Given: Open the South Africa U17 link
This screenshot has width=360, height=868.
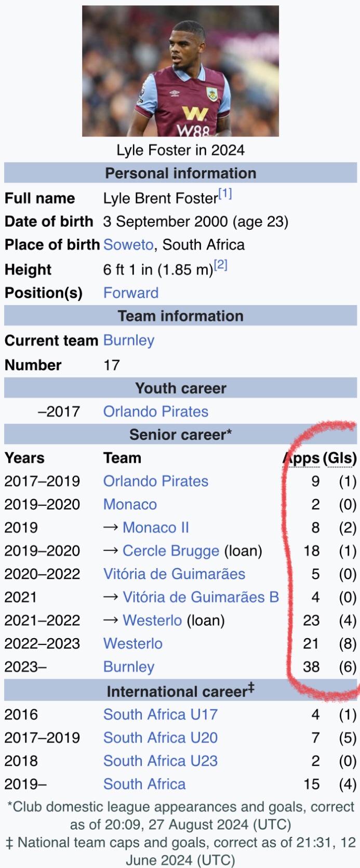Looking at the screenshot, I should point(161,714).
